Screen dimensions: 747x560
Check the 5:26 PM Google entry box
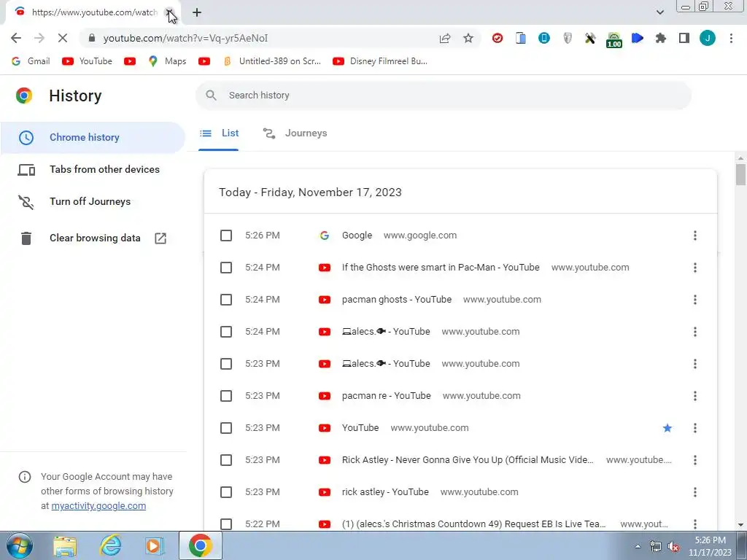pos(226,236)
